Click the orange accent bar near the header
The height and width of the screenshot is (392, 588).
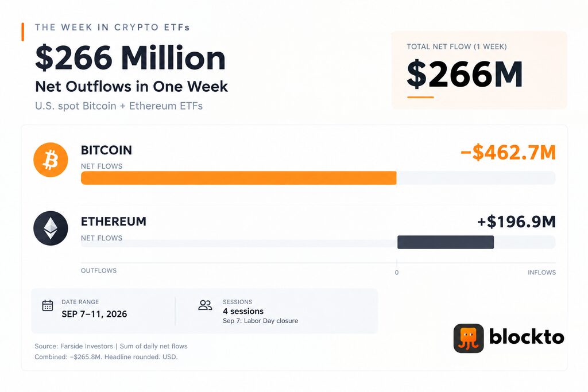tap(23, 32)
